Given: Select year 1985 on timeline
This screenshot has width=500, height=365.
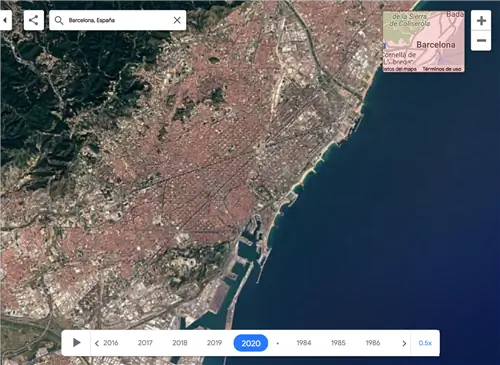Looking at the screenshot, I should pos(338,343).
